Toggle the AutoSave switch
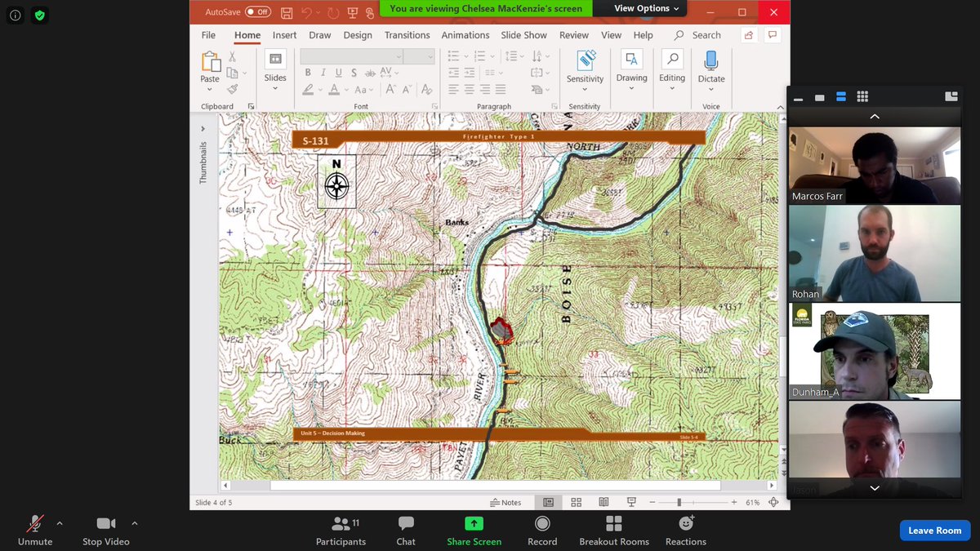980x551 pixels. click(258, 12)
